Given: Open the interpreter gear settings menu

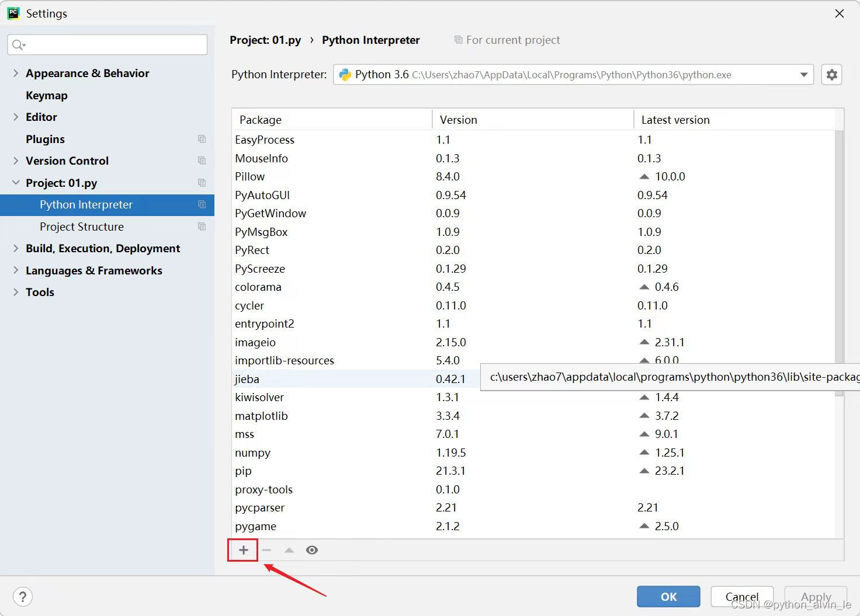Looking at the screenshot, I should pos(831,75).
